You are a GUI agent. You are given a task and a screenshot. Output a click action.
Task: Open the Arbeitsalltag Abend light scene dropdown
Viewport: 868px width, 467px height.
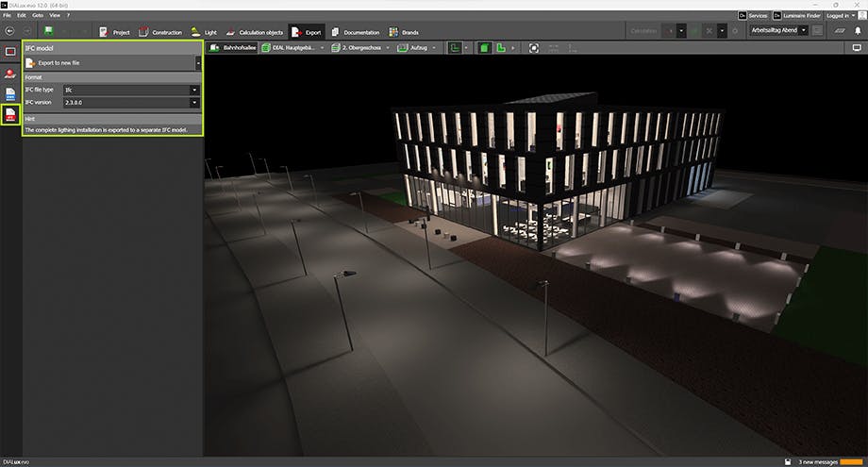pyautogui.click(x=776, y=30)
